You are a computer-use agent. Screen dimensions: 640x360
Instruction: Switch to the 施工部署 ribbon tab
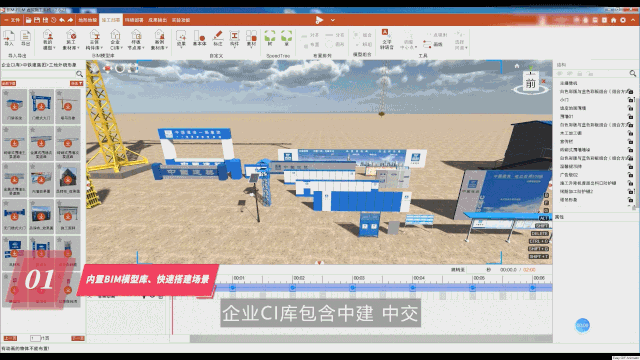[x=111, y=20]
